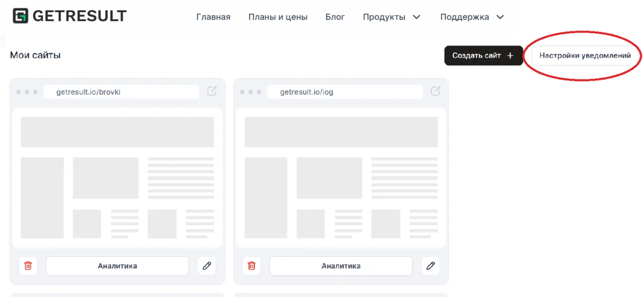Viewport: 644px width, 300px height.
Task: Click the Мои сайты heading
Action: 35,55
